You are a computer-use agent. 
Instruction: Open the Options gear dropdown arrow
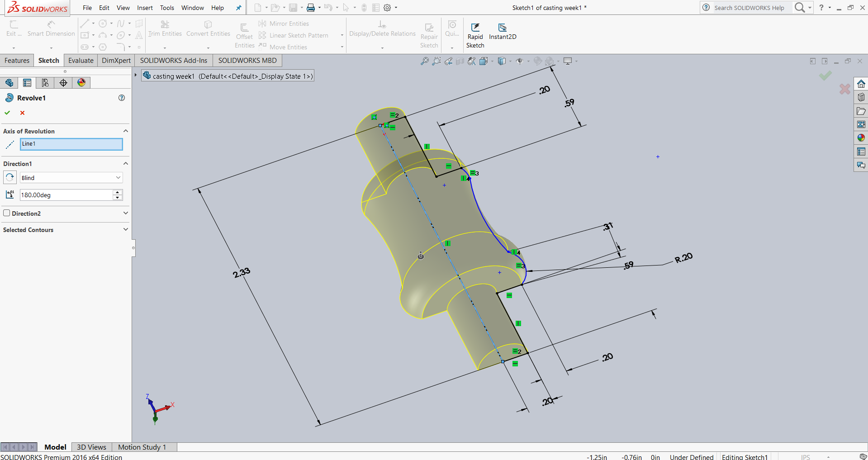point(396,8)
